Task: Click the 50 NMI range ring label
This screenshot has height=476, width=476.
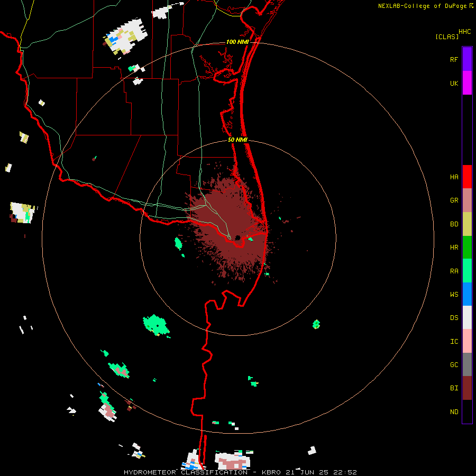Action: (x=237, y=140)
